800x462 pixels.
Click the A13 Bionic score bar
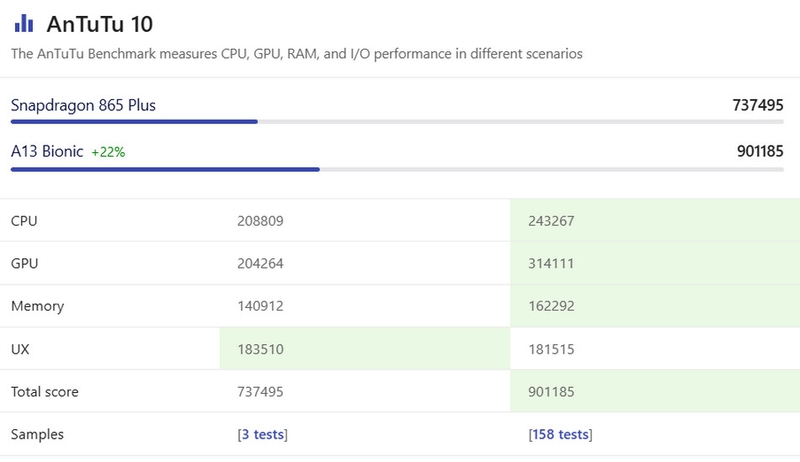click(x=397, y=169)
